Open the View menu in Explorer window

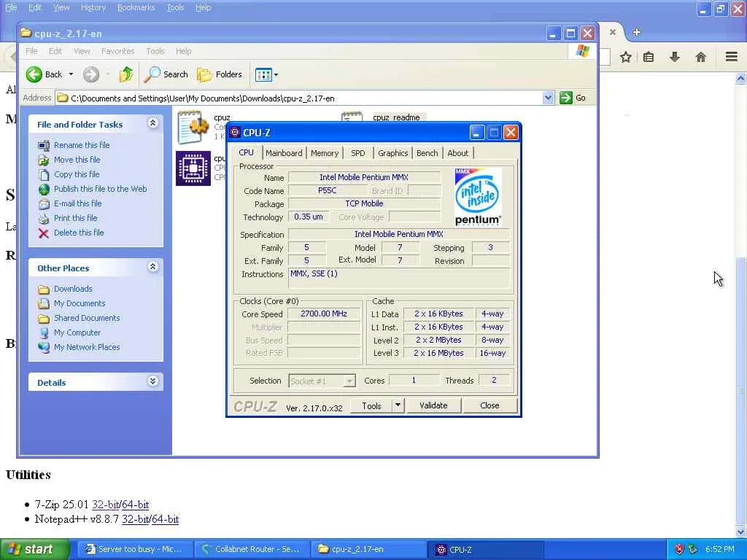coord(82,51)
